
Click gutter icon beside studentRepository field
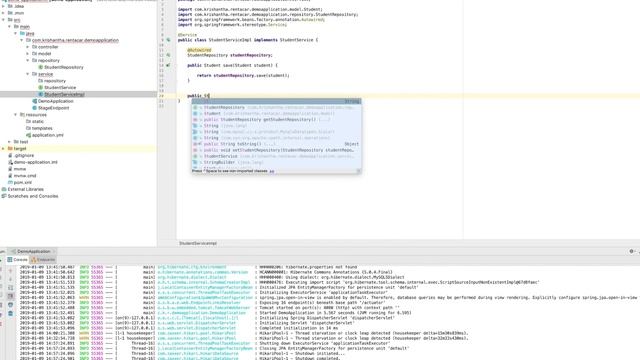tap(168, 55)
